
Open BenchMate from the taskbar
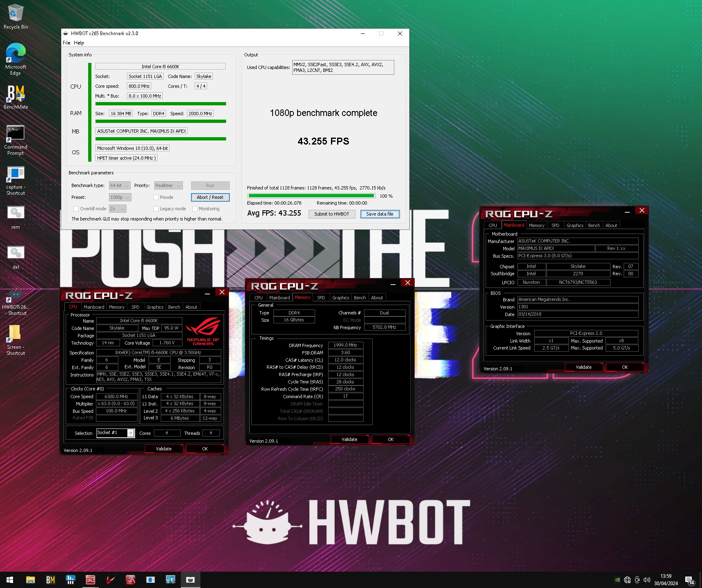click(50, 580)
